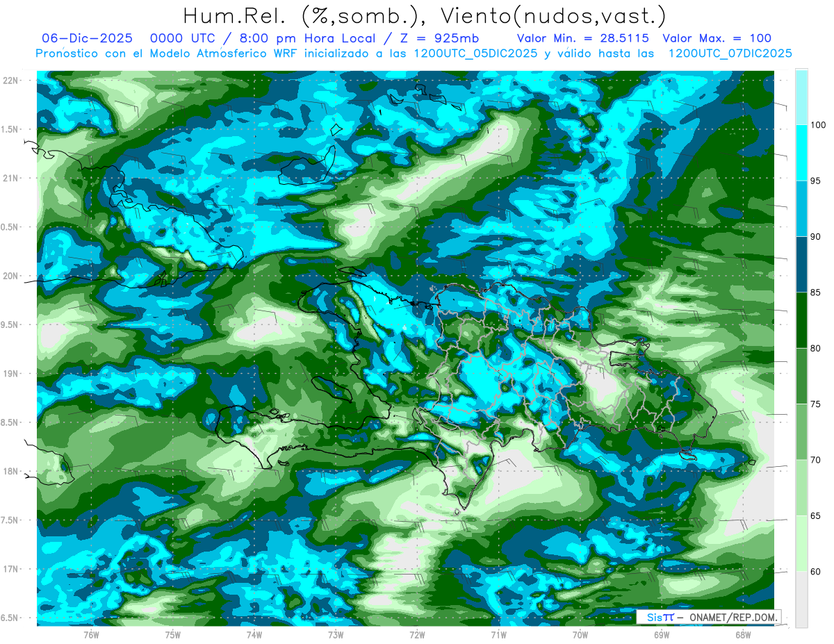Click the legend value '60'
The image size is (834, 644).
(816, 571)
